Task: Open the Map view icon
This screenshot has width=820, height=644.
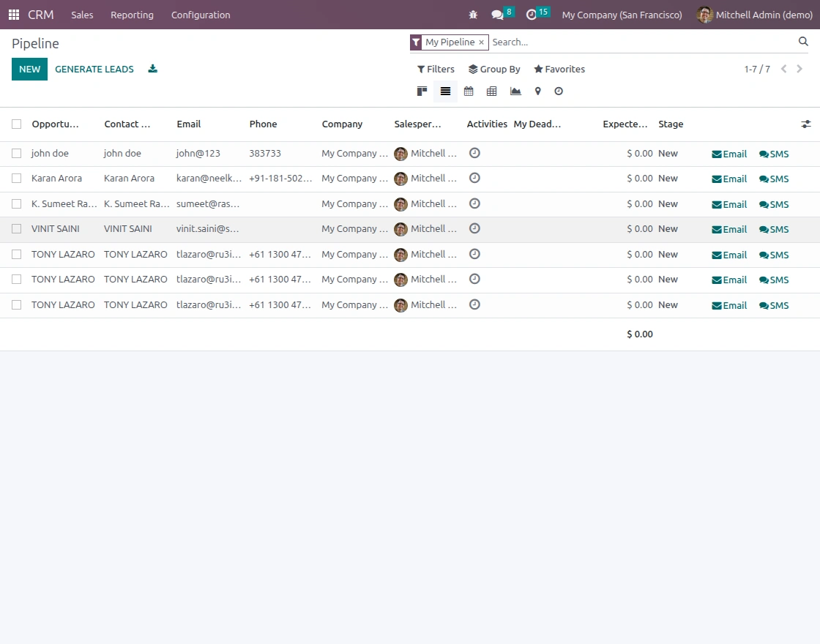Action: coord(537,91)
